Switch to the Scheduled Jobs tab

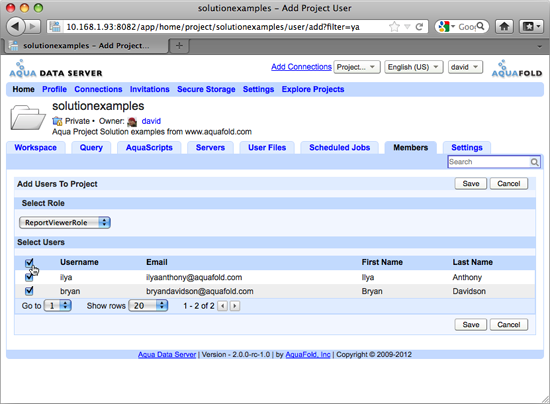pyautogui.click(x=340, y=148)
